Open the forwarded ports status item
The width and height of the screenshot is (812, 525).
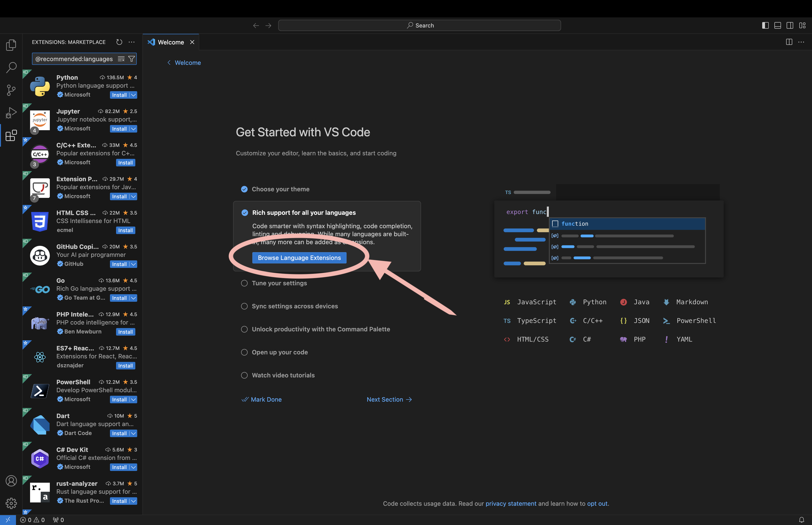click(x=58, y=520)
